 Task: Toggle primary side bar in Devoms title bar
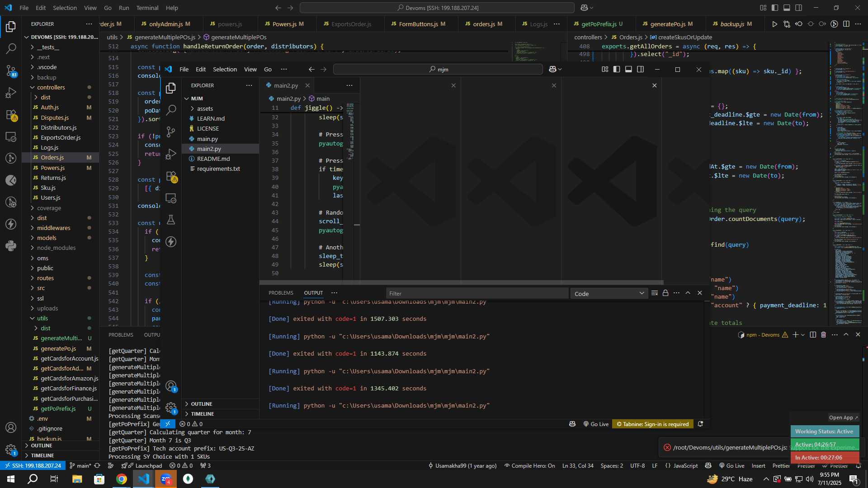[x=775, y=8]
